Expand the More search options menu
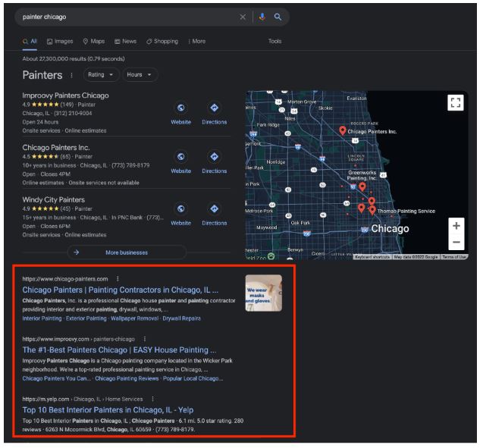The image size is (483, 448). pos(196,41)
